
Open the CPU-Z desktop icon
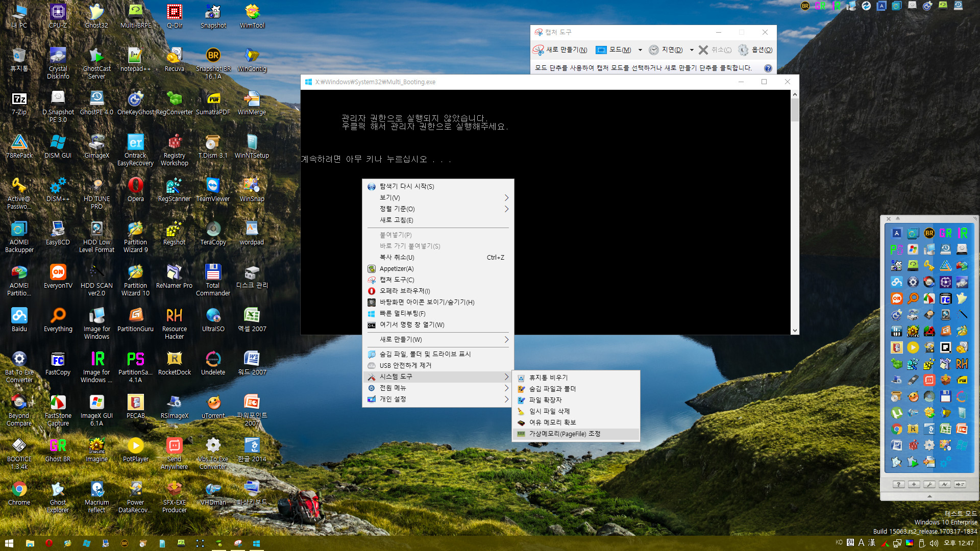[x=58, y=16]
